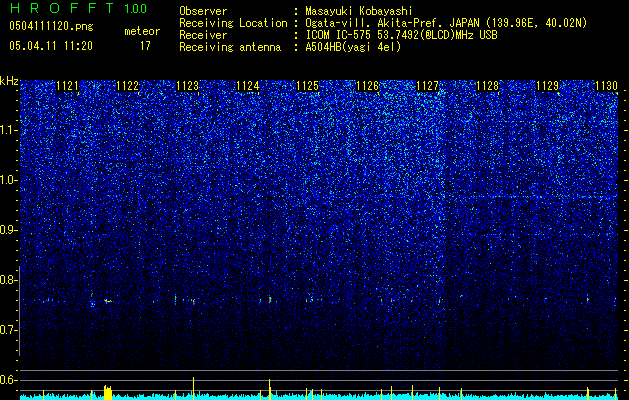The height and width of the screenshot is (400, 629).
Task: Click the 'Receiving antenna' field label
Action: click(230, 47)
